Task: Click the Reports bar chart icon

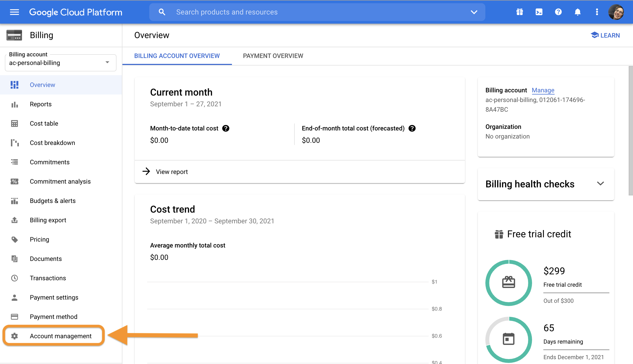Action: pos(14,104)
